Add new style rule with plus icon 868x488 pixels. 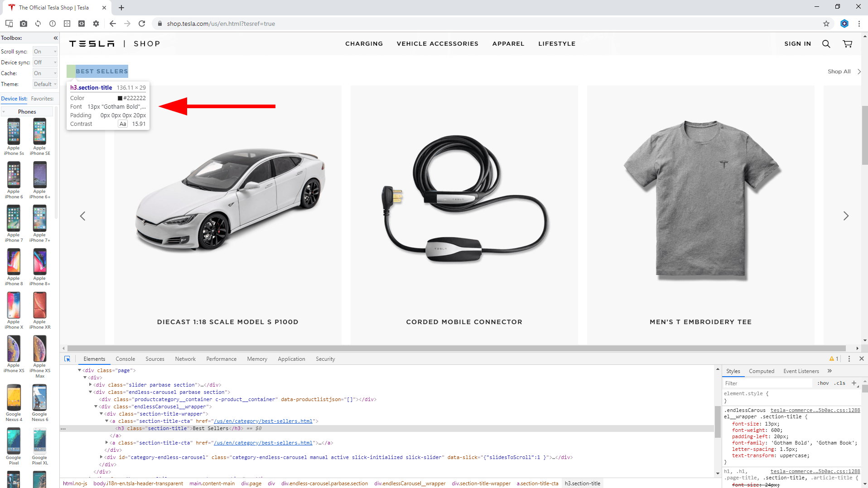coord(854,383)
